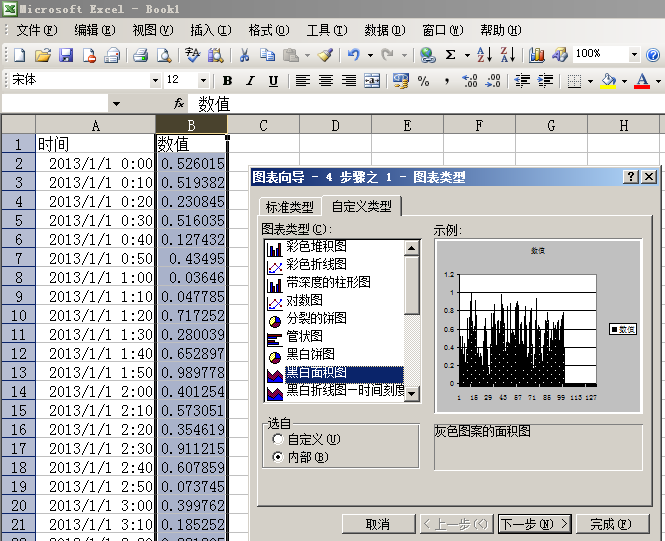Center align text icon
Screen dimensions: 665x541
pos(326,81)
